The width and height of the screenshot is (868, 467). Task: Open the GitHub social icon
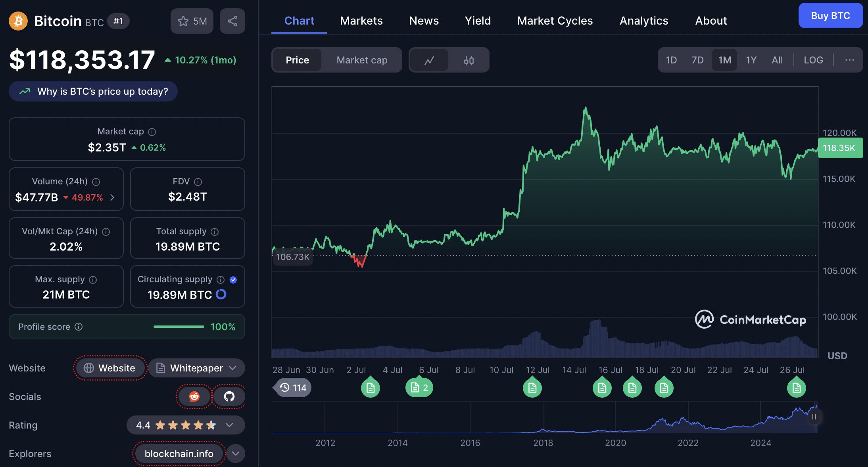pos(229,396)
